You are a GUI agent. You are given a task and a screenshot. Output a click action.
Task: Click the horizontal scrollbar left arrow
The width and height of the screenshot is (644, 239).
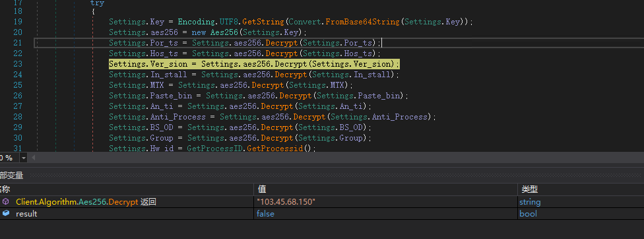click(x=33, y=158)
